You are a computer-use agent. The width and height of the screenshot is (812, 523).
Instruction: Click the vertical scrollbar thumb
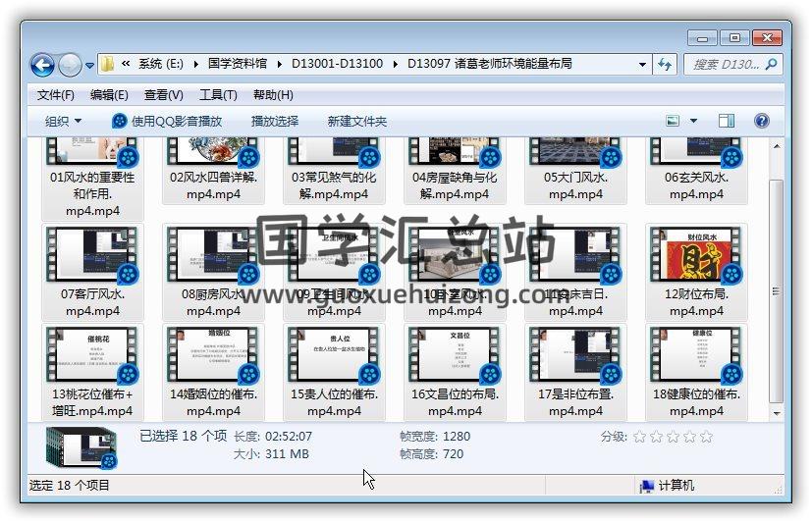pyautogui.click(x=777, y=291)
